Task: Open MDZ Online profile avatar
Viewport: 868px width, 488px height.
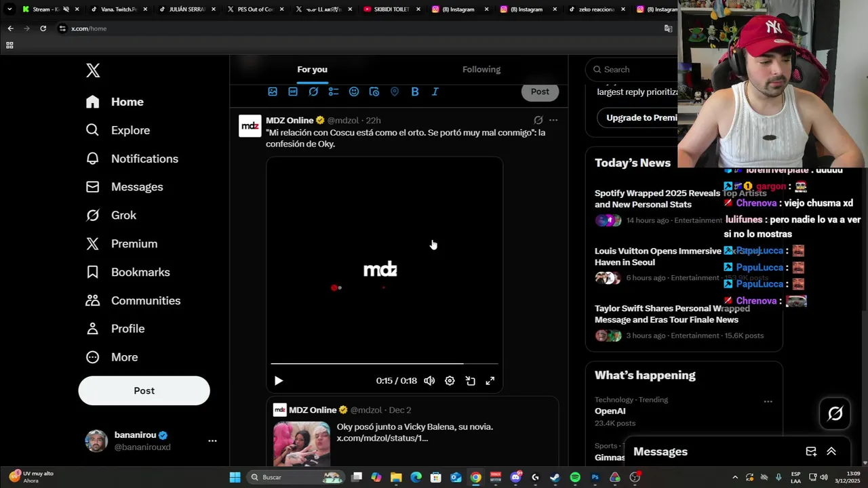Action: (x=250, y=126)
